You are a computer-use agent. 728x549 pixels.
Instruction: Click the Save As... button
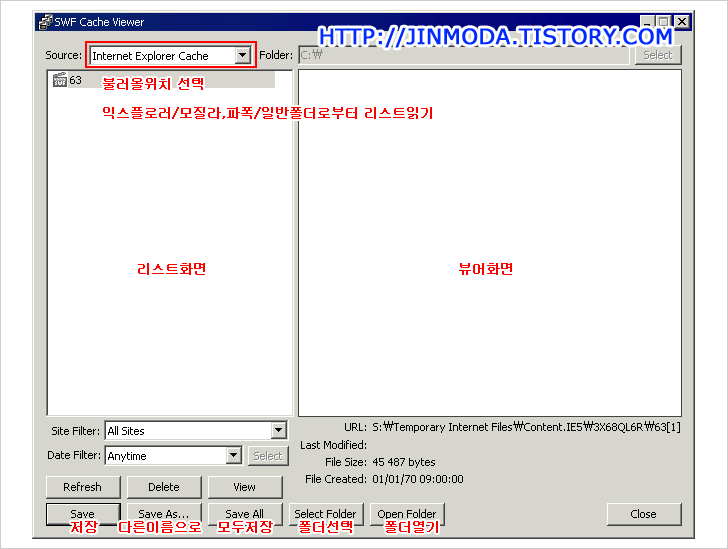coord(164,514)
